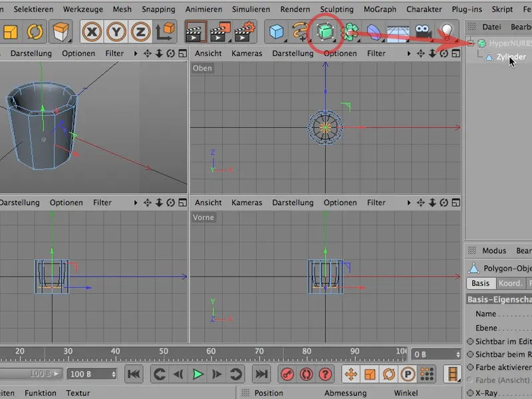
Task: Select the Rotate tool in the top toolbar
Action: 35,32
